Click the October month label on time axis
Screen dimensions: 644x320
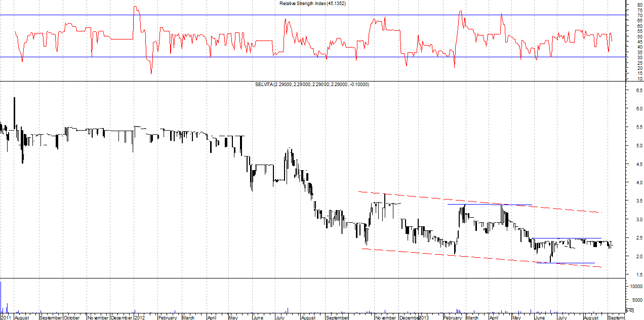(71, 317)
